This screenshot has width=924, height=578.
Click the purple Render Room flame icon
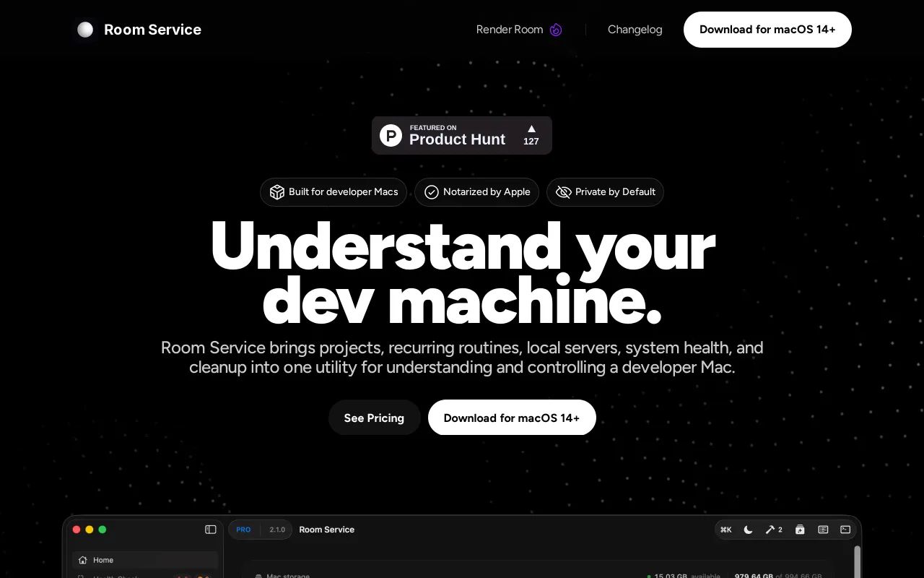tap(556, 30)
